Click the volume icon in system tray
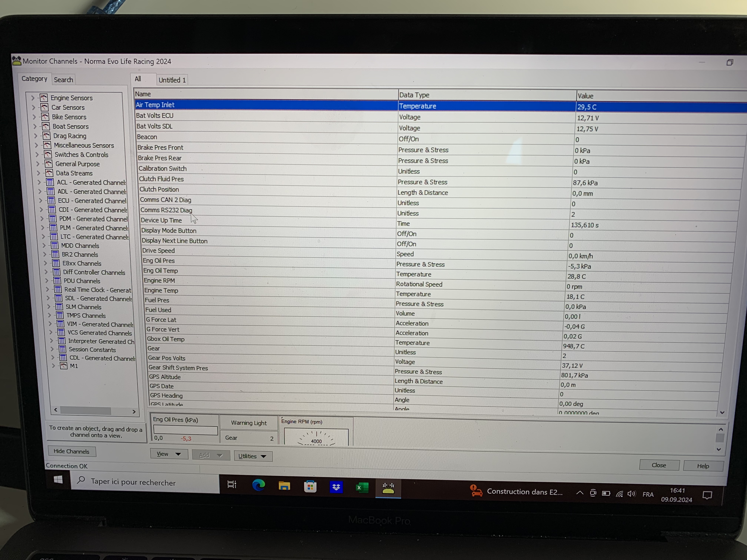This screenshot has height=560, width=747. point(632,494)
